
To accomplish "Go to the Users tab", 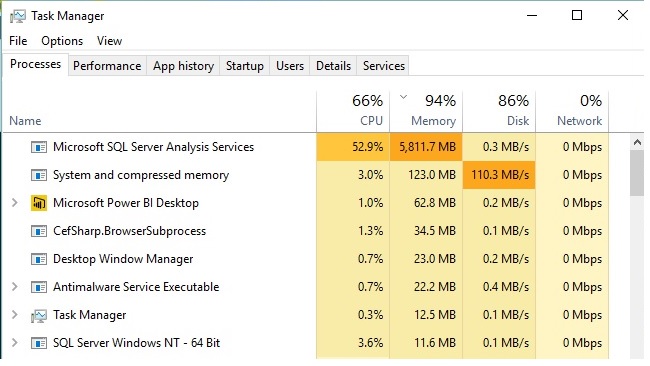I will 290,66.
